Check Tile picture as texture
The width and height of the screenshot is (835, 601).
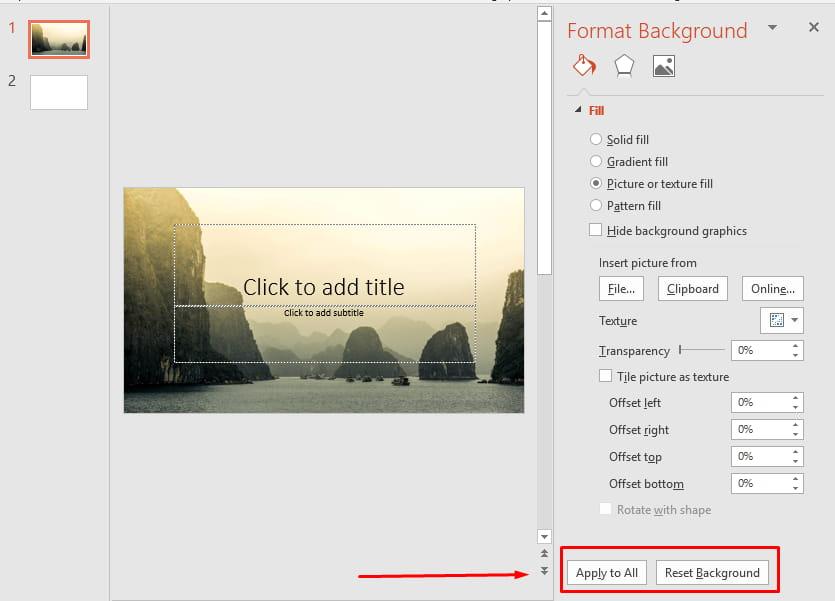(605, 376)
